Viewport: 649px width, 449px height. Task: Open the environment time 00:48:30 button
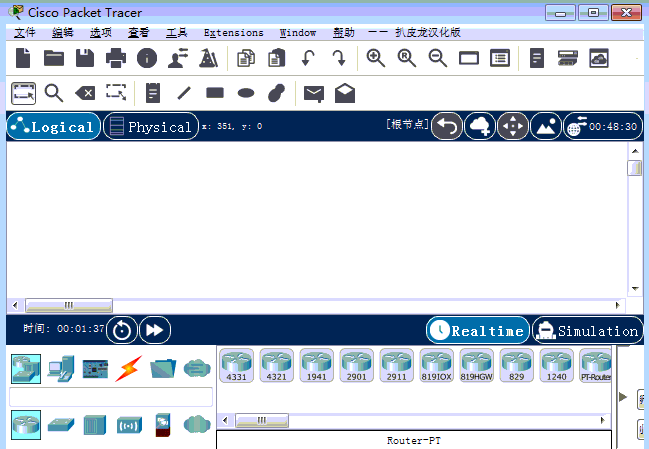coord(603,126)
